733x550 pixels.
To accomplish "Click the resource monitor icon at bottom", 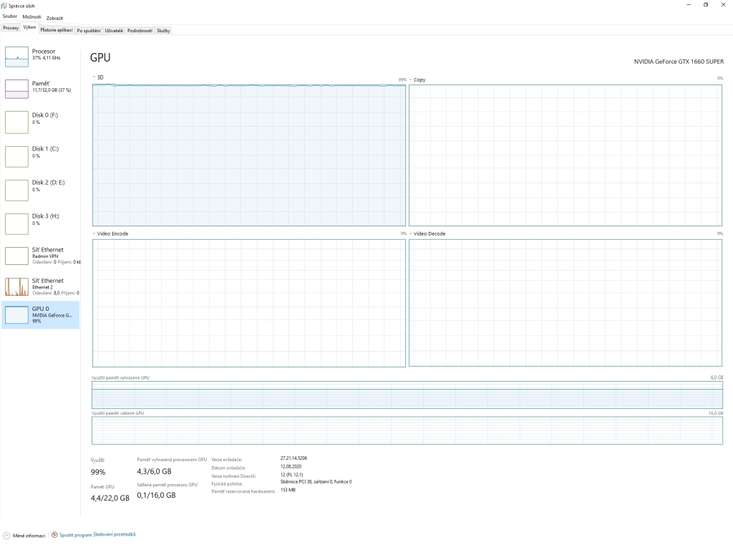I will click(x=54, y=535).
